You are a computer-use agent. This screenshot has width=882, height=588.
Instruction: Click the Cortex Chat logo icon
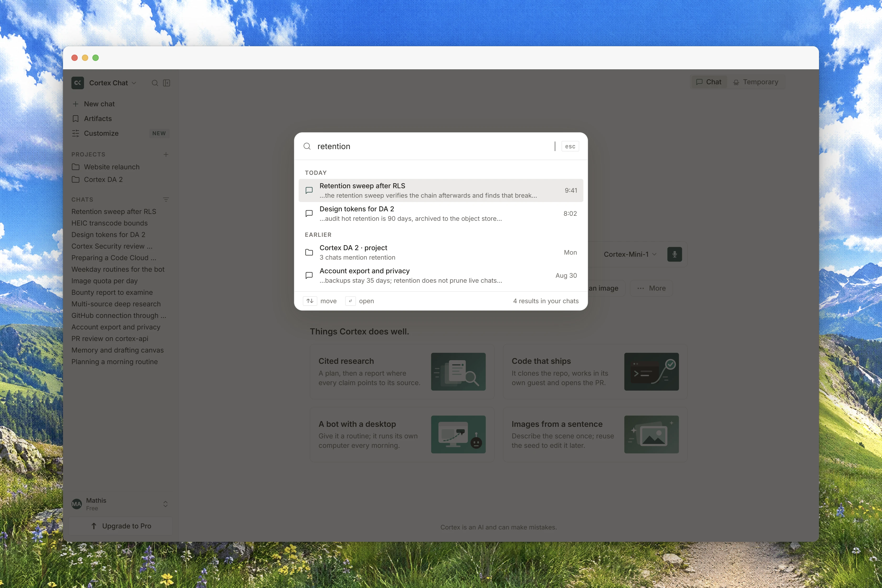[x=78, y=83]
